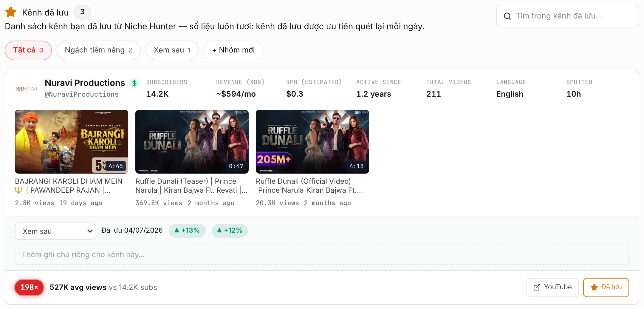Click the orange star icon beside Kênh đã lưu
644x309 pixels.
point(11,12)
